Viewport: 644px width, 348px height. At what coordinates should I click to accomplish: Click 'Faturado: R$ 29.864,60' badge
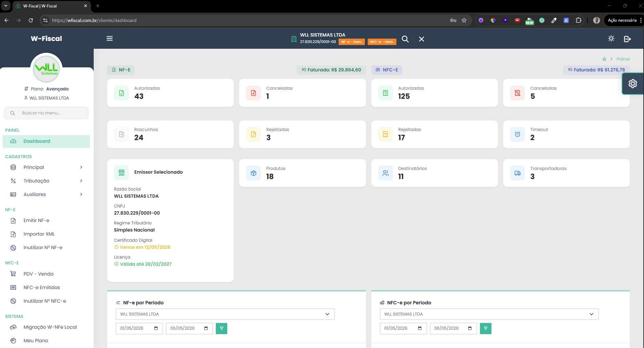tap(331, 70)
